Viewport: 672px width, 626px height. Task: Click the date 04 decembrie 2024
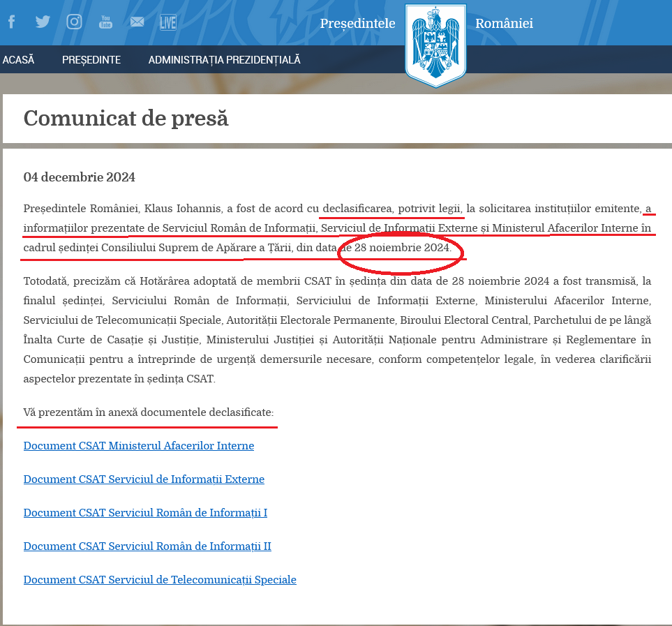(80, 177)
